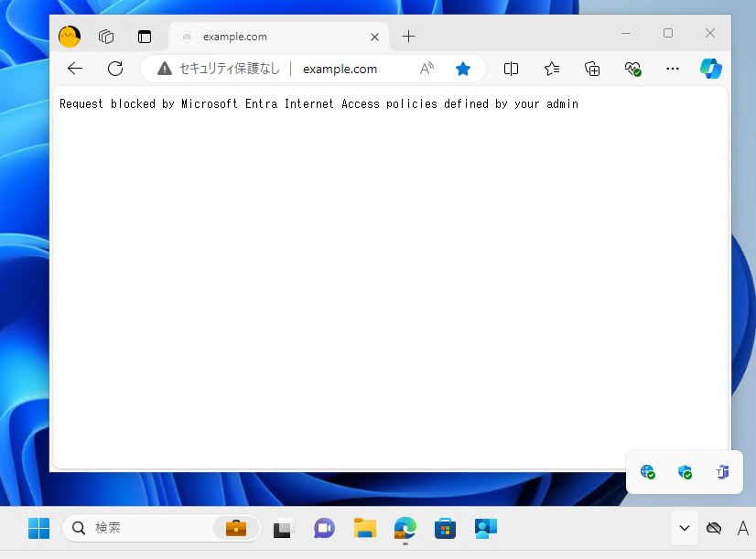Open File Explorer from the taskbar
This screenshot has height=559, width=756.
click(365, 528)
